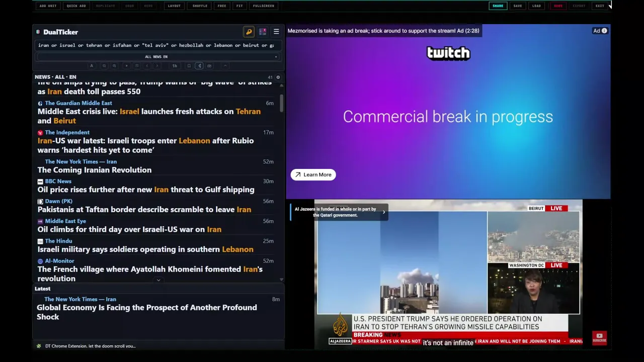Click LOAD in top bar

(x=537, y=6)
